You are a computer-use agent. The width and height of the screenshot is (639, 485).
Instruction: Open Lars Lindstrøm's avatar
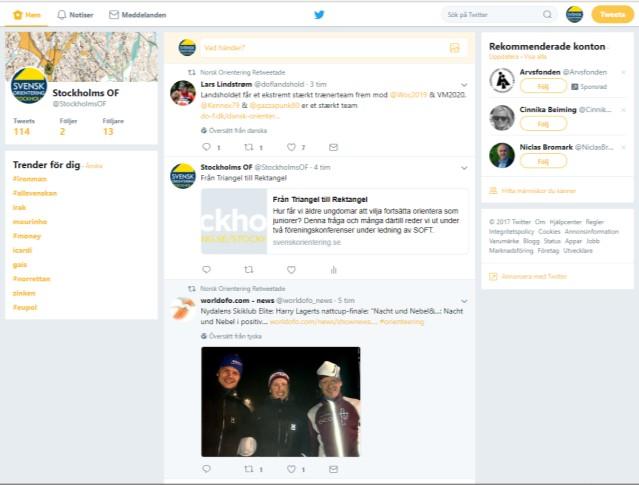click(x=183, y=93)
